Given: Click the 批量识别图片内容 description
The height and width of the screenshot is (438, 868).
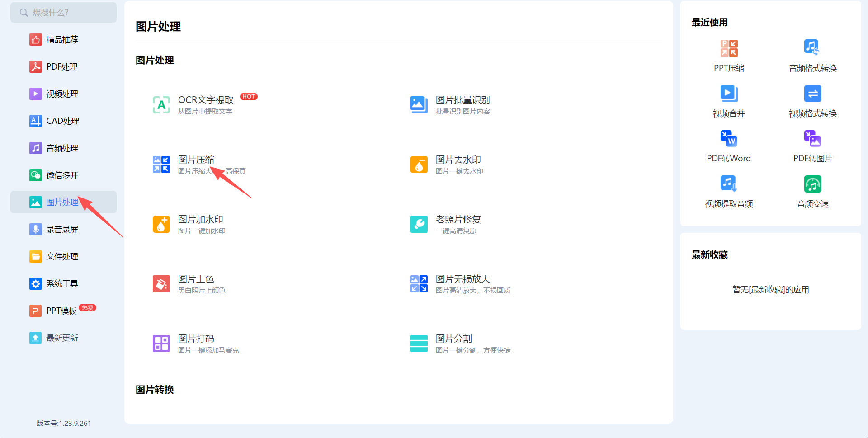Looking at the screenshot, I should pyautogui.click(x=463, y=112).
